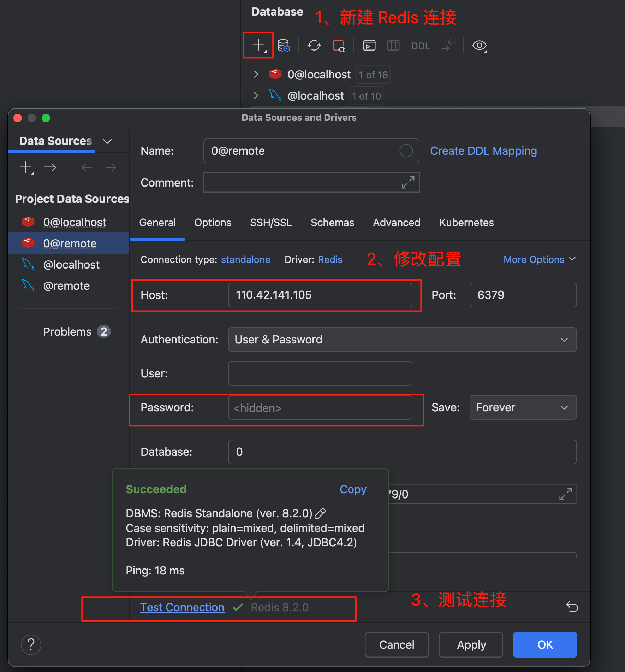Click the Apply button

[x=471, y=645]
